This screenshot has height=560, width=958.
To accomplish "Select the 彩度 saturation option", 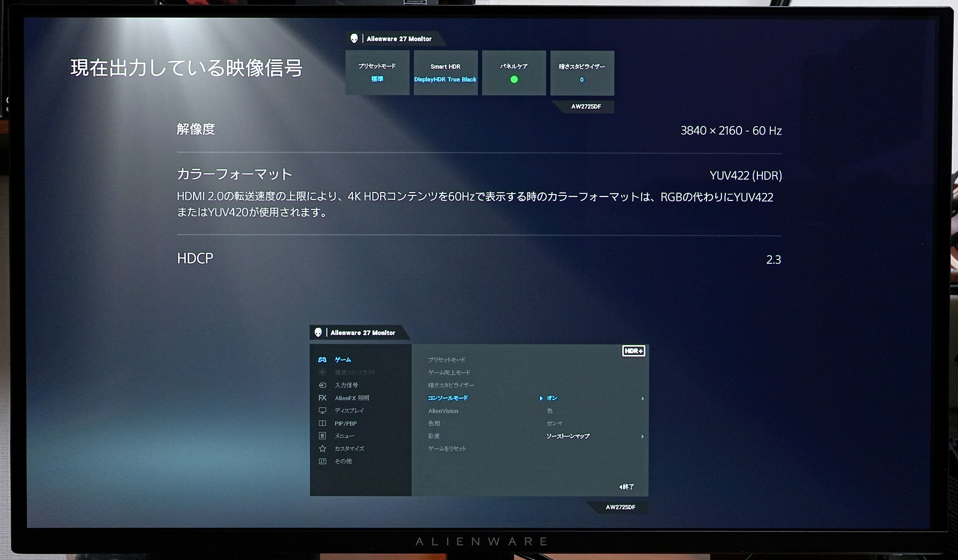I will (x=434, y=436).
